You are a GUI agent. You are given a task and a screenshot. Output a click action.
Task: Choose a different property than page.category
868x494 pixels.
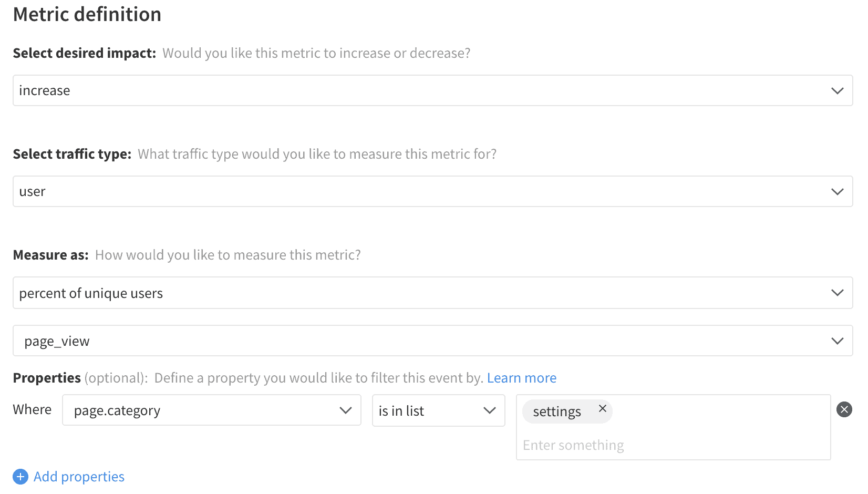click(x=212, y=410)
